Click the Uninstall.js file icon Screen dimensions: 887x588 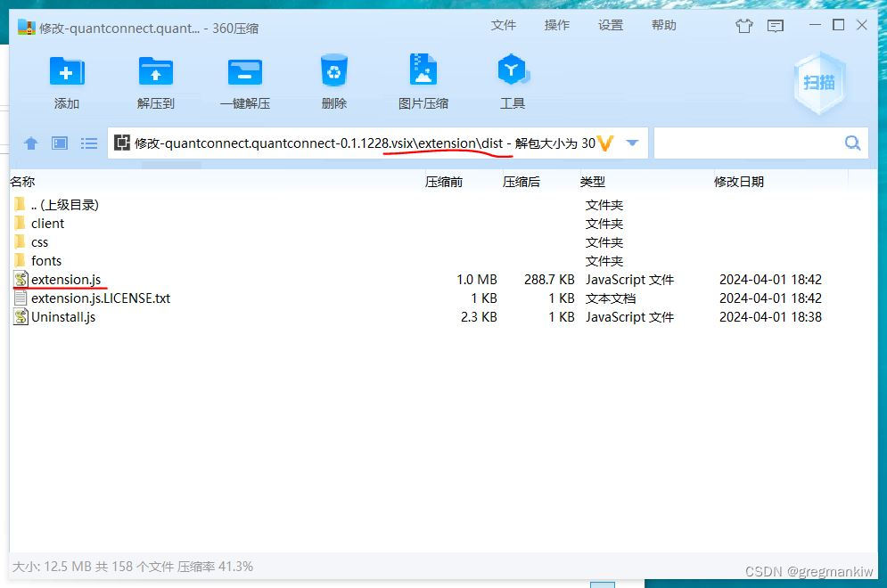click(x=21, y=316)
